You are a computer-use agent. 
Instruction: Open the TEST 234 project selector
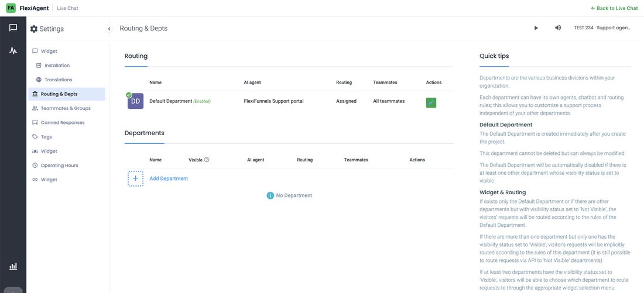(602, 28)
